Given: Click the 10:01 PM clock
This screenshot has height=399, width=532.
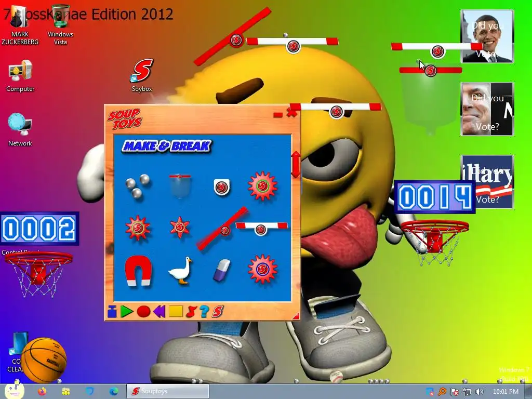Looking at the screenshot, I should [506, 392].
